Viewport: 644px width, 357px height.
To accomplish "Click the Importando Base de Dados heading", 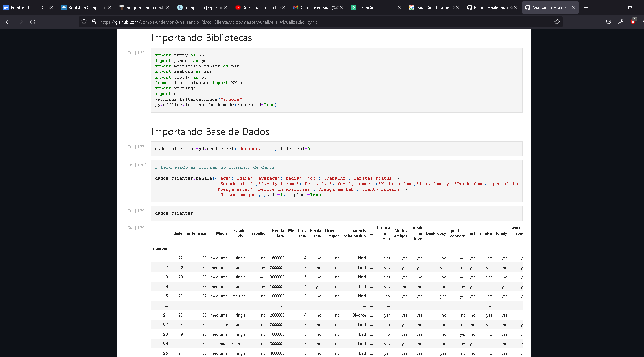I will pyautogui.click(x=210, y=132).
